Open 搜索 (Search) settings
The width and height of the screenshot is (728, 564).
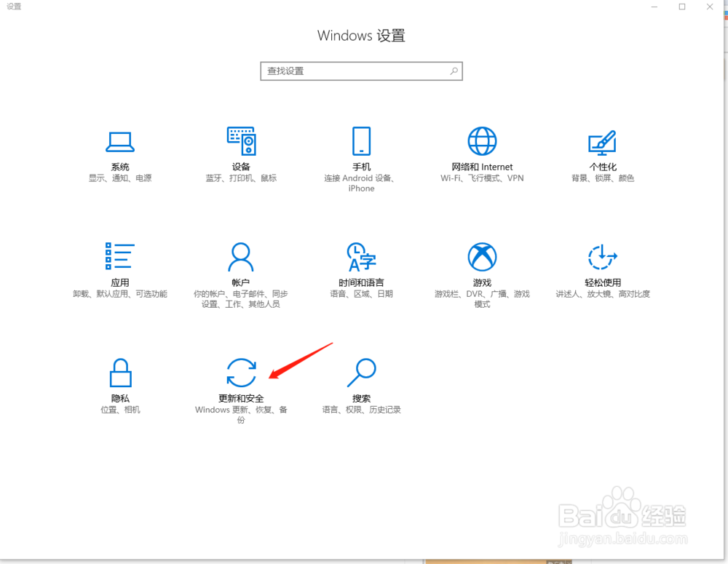[x=361, y=387]
